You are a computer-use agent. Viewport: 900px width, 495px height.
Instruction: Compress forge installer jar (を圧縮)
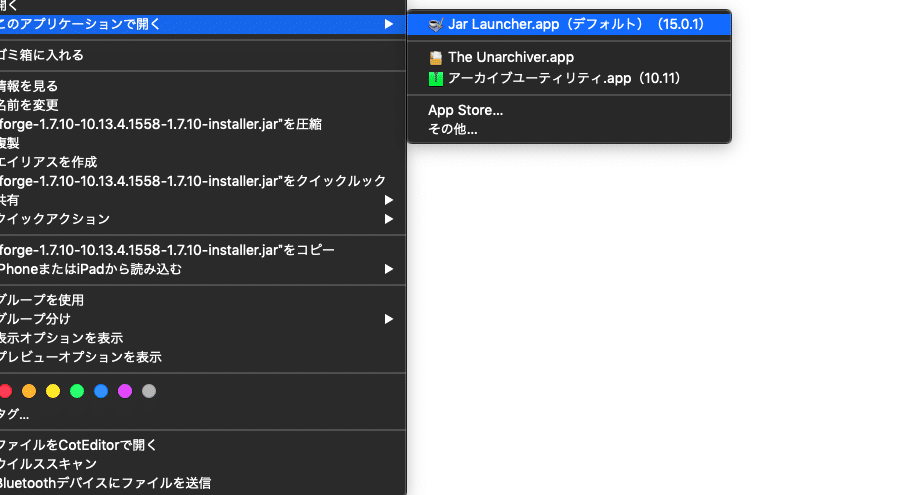203,124
